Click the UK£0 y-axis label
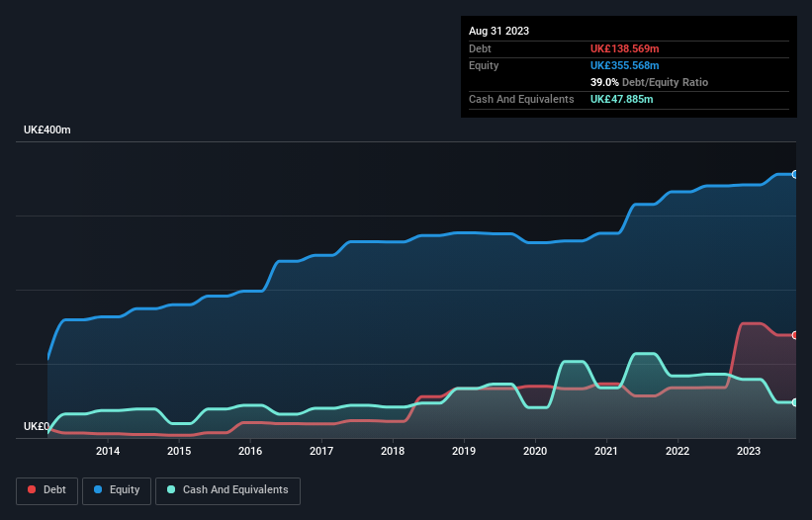 37,426
